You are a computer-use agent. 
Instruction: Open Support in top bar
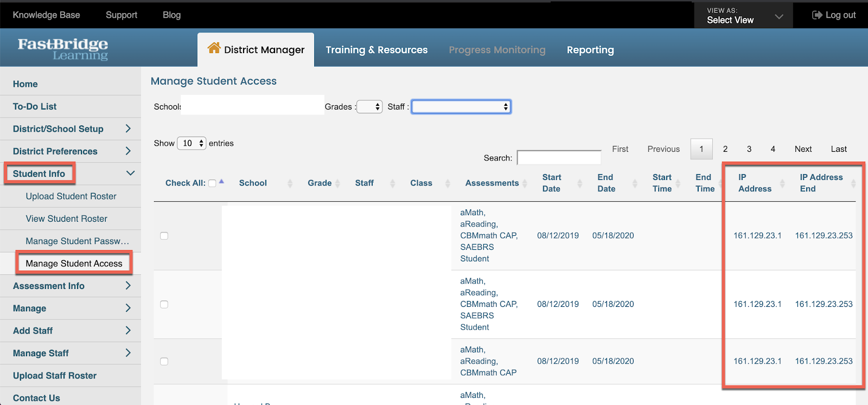[122, 15]
